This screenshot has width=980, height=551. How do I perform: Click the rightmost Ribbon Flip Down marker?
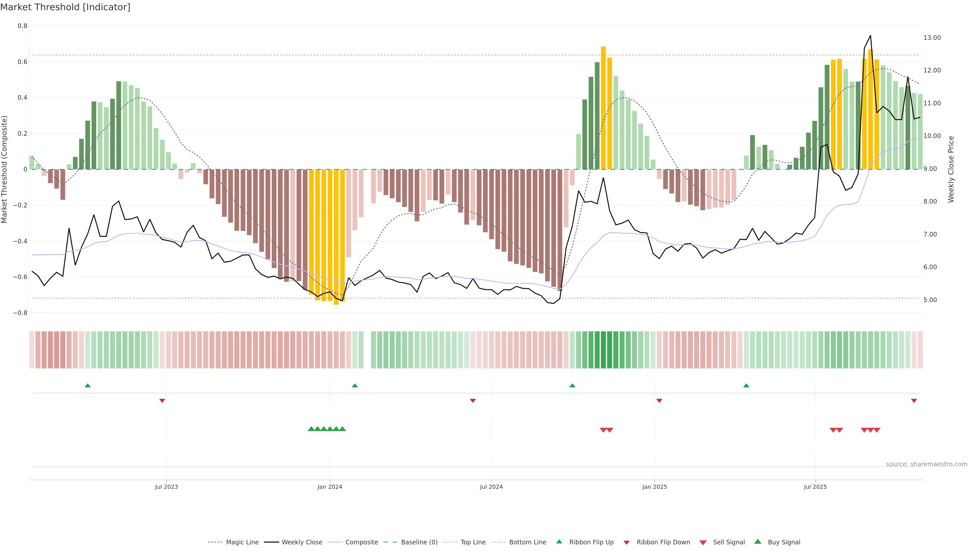point(914,401)
